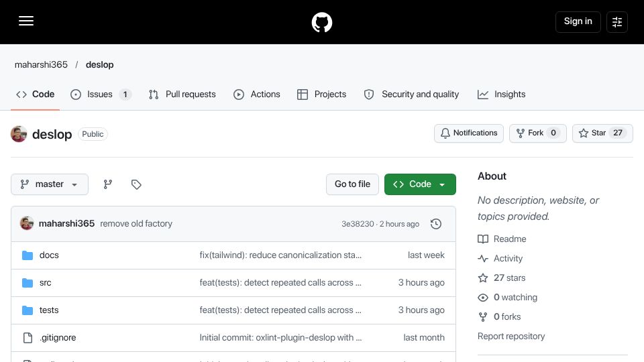This screenshot has width=644, height=362.
Task: View commit history clock icon
Action: coord(436,224)
